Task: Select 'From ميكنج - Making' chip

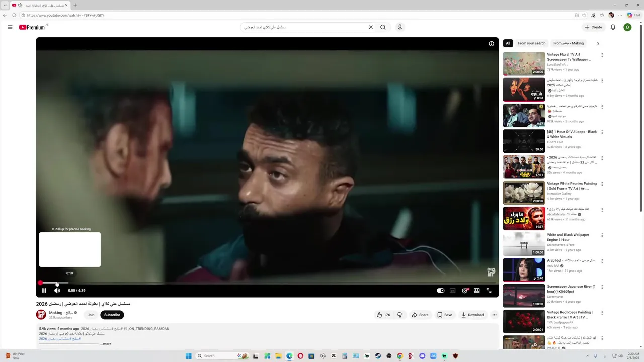Action: coord(569,43)
